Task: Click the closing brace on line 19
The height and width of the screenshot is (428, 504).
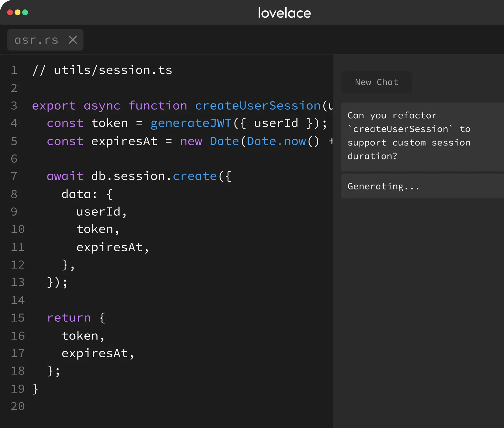Action: pos(35,389)
